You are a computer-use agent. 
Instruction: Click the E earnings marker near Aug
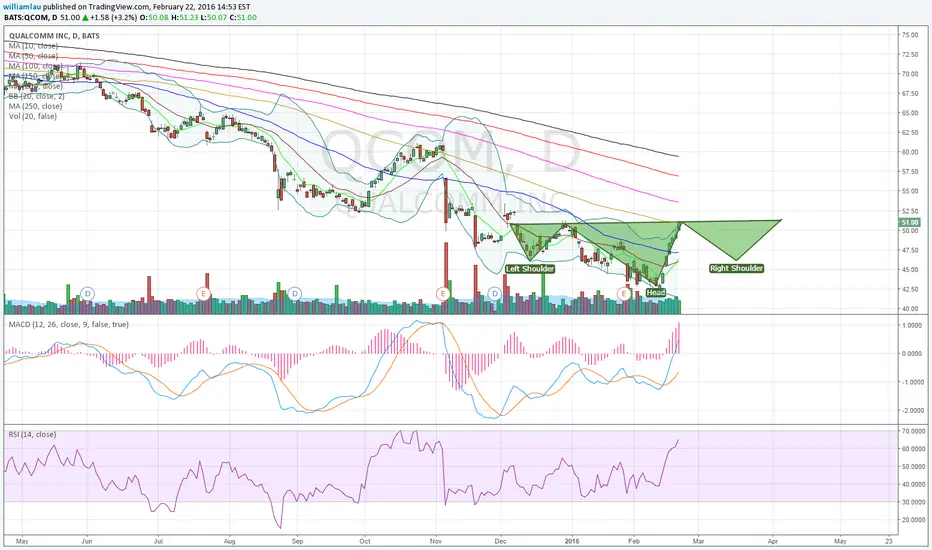pyautogui.click(x=204, y=293)
